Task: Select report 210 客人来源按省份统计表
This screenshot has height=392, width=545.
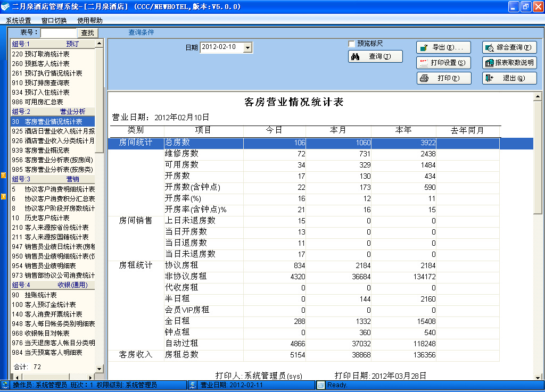Action: pyautogui.click(x=53, y=228)
